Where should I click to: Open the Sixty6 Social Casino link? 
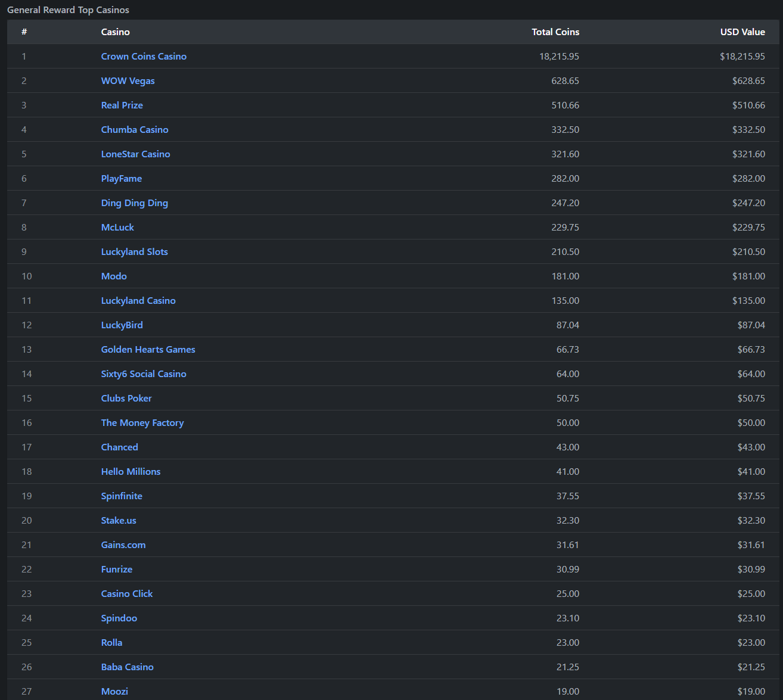click(x=144, y=374)
